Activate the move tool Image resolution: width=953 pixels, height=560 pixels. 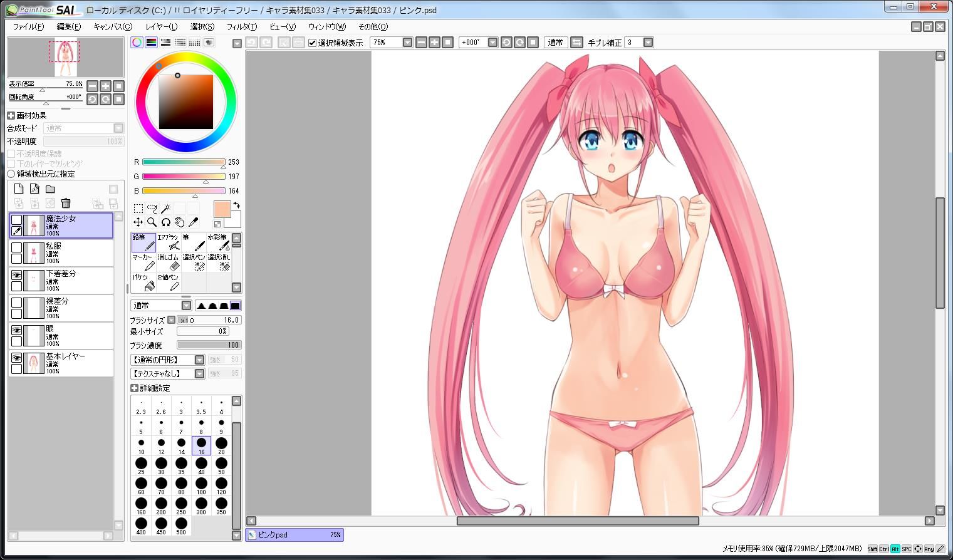[138, 222]
